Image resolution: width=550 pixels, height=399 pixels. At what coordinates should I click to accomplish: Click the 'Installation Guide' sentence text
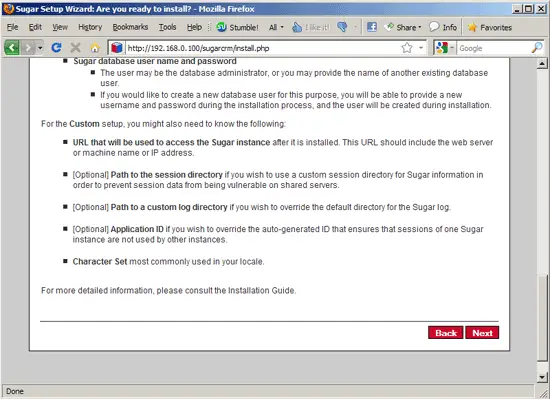pyautogui.click(x=168, y=291)
